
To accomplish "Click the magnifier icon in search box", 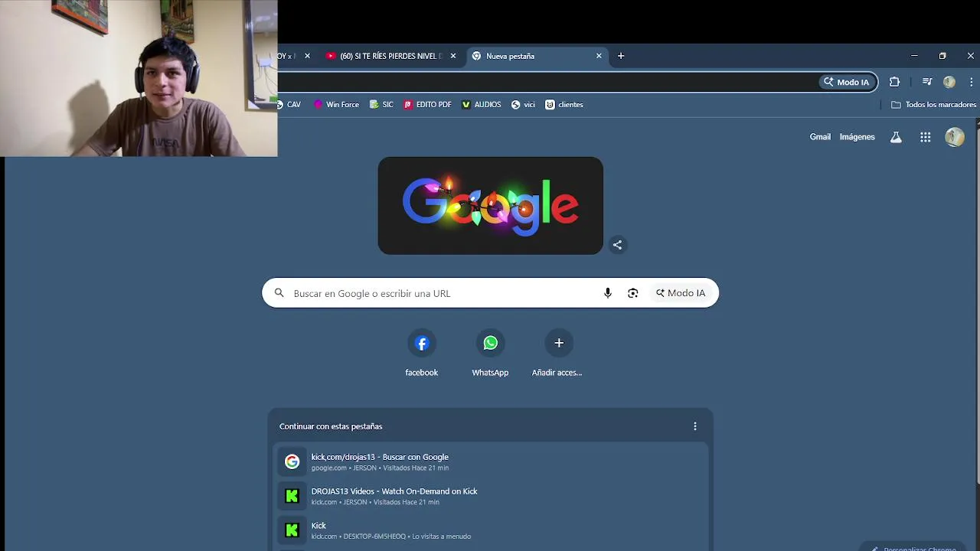I will point(279,293).
